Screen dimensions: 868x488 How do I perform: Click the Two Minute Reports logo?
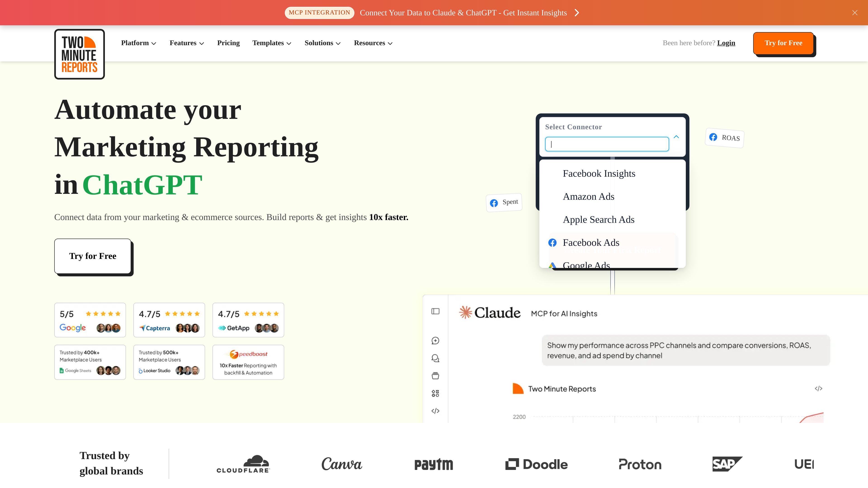coord(80,54)
